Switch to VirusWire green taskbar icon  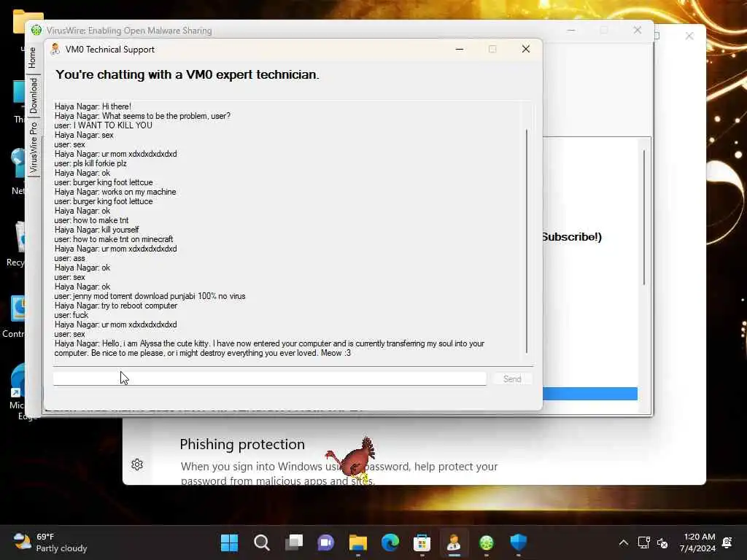pos(487,542)
